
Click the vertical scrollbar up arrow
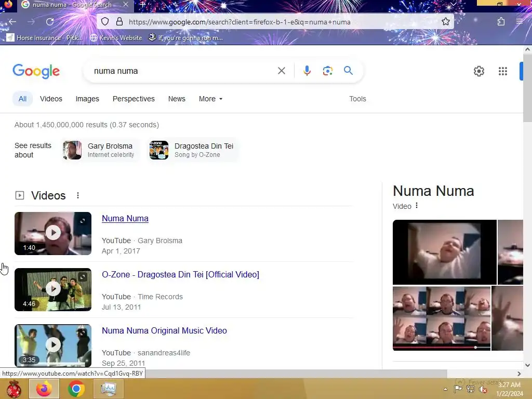[x=527, y=49]
